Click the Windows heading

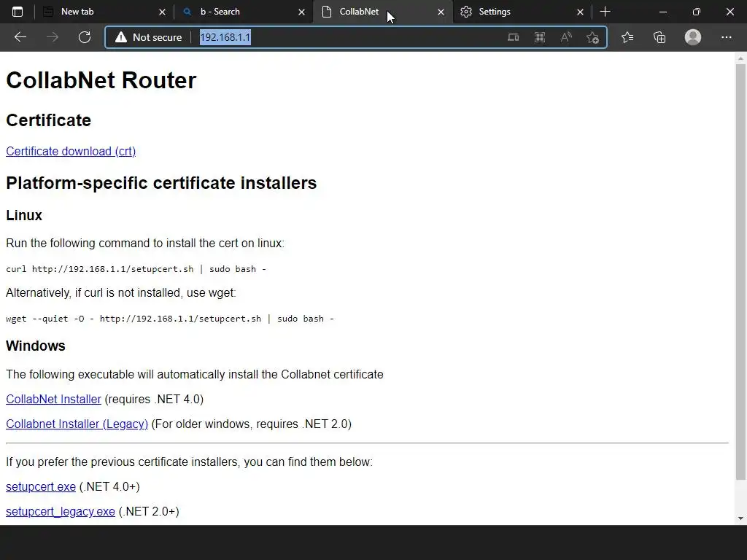tap(35, 346)
